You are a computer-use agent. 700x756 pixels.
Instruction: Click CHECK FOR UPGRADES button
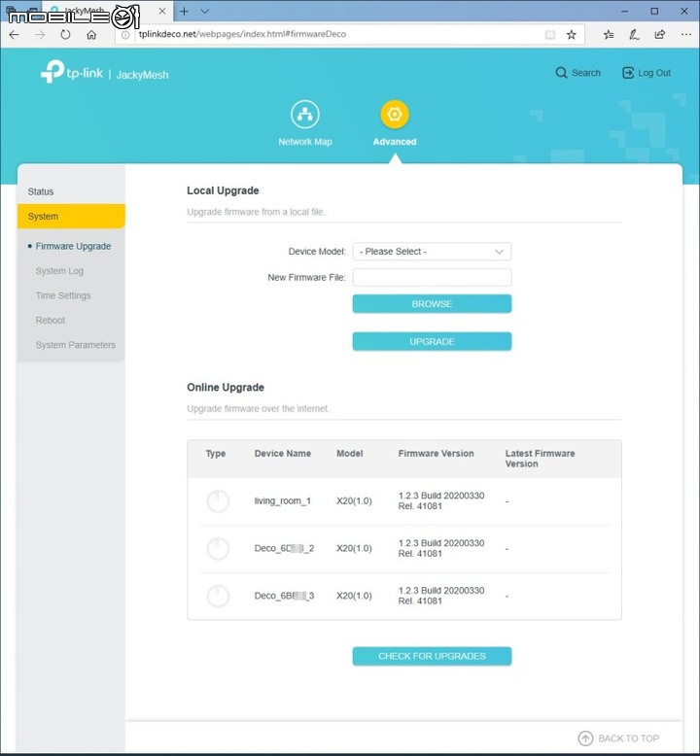432,656
